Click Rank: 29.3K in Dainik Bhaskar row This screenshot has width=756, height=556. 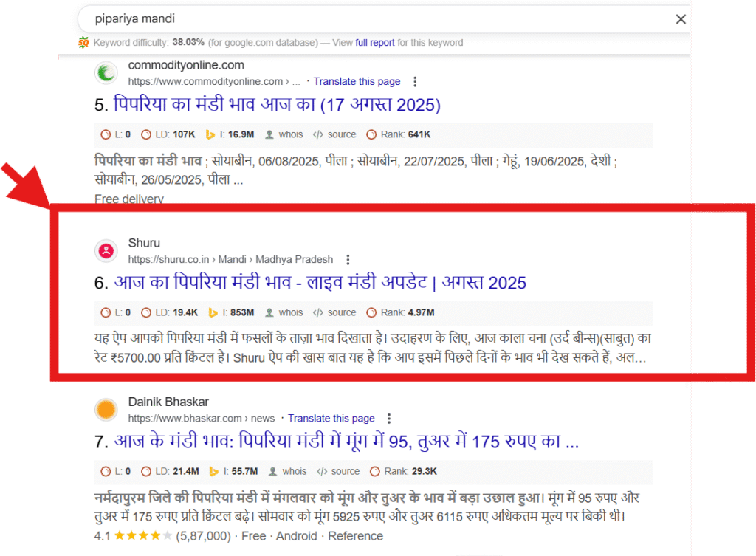click(403, 471)
